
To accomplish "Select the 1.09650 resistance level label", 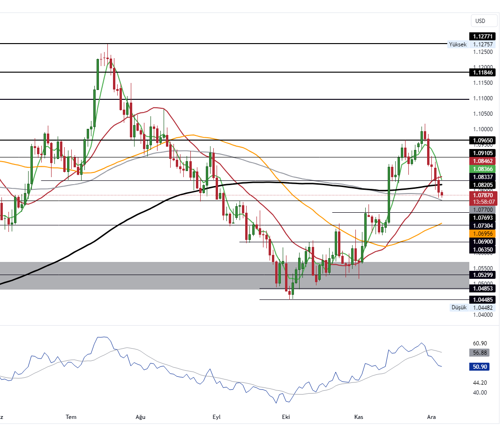I will tap(483, 140).
